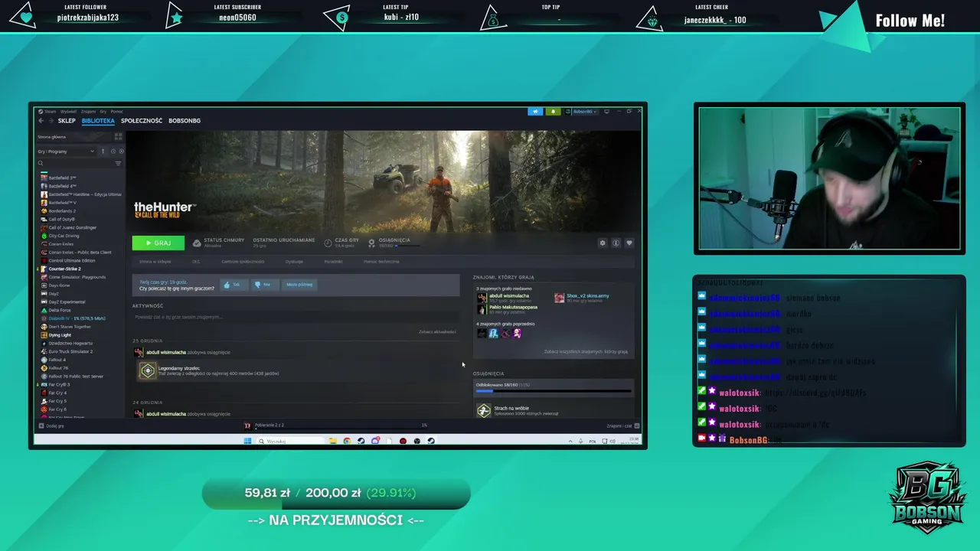980x551 pixels.
Task: Open File Explorer from the taskbar
Action: click(332, 441)
